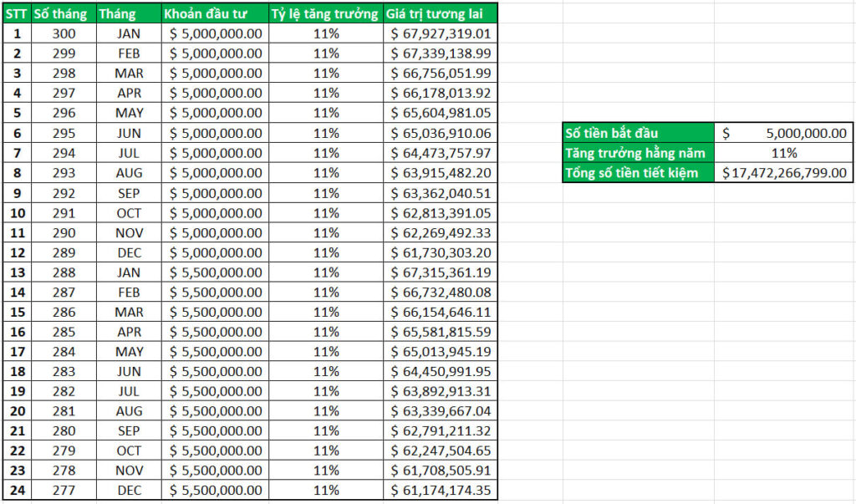Click the annual growth 11% value cell
This screenshot has width=856, height=504.
783,153
